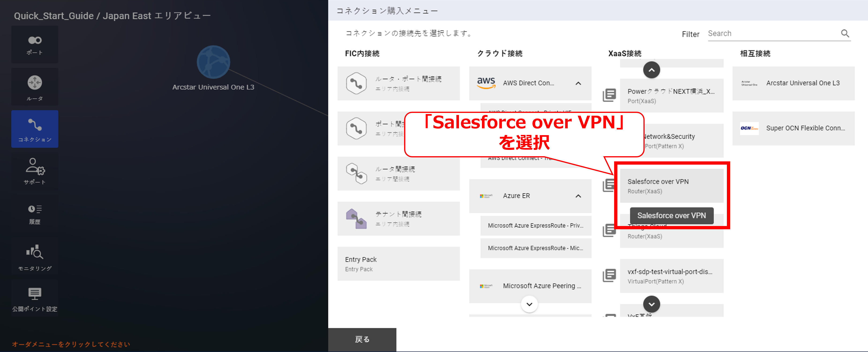This screenshot has width=868, height=352.
Task: Select PowerクラウドNEXT横浜 Port(XaaS) entry
Action: (672, 96)
